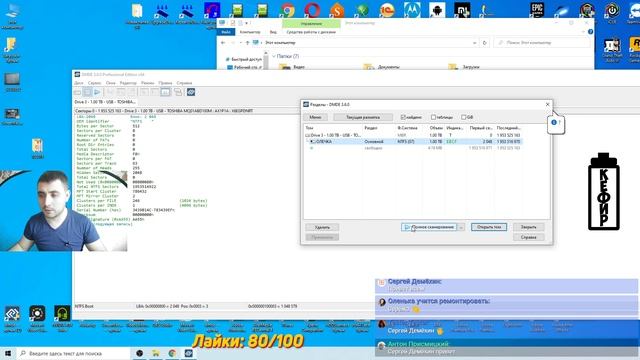Expand the Explorer address bar dropdown
This screenshot has width=640, height=360.
coord(474,43)
